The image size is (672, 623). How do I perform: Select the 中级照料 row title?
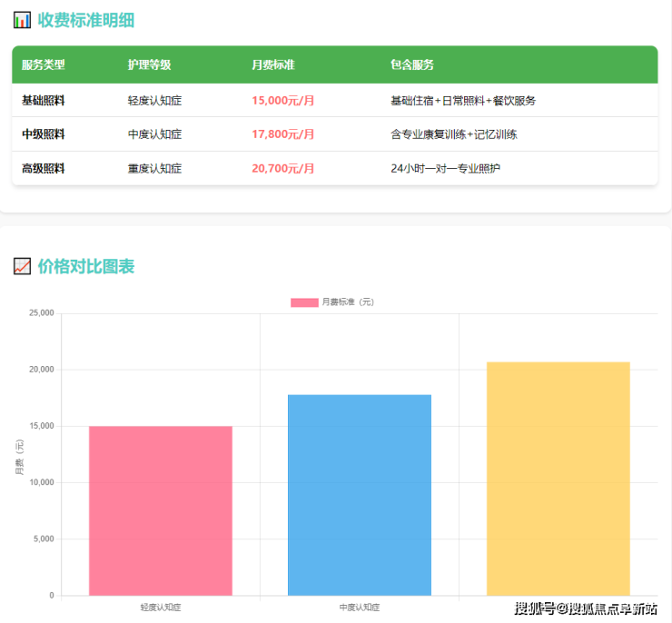click(44, 134)
